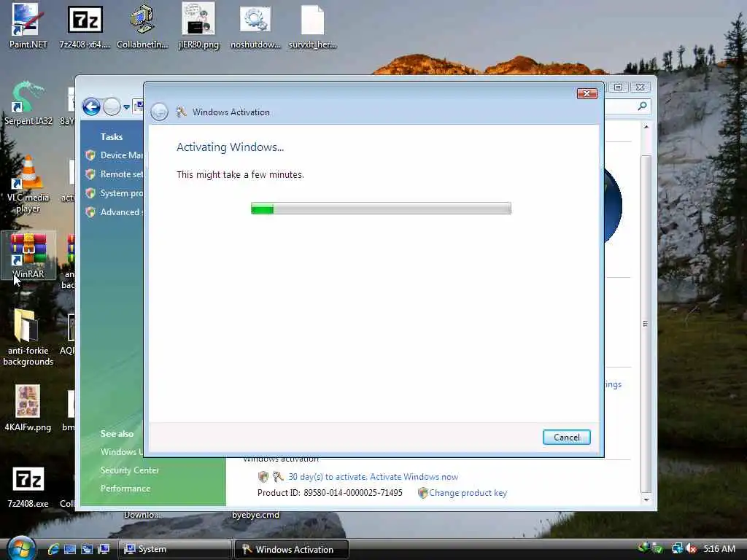Select VLC media player desktop shortcut

tap(28, 184)
